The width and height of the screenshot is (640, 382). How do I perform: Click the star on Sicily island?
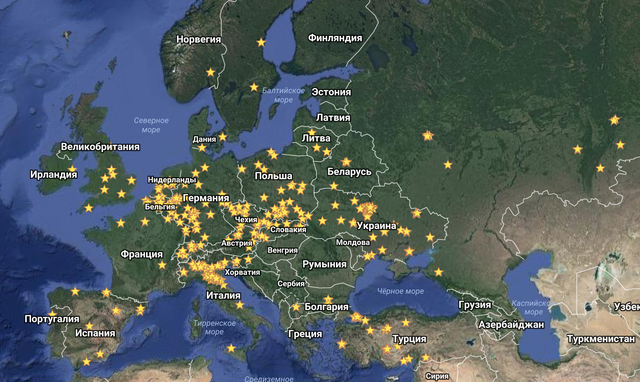pos(231,348)
